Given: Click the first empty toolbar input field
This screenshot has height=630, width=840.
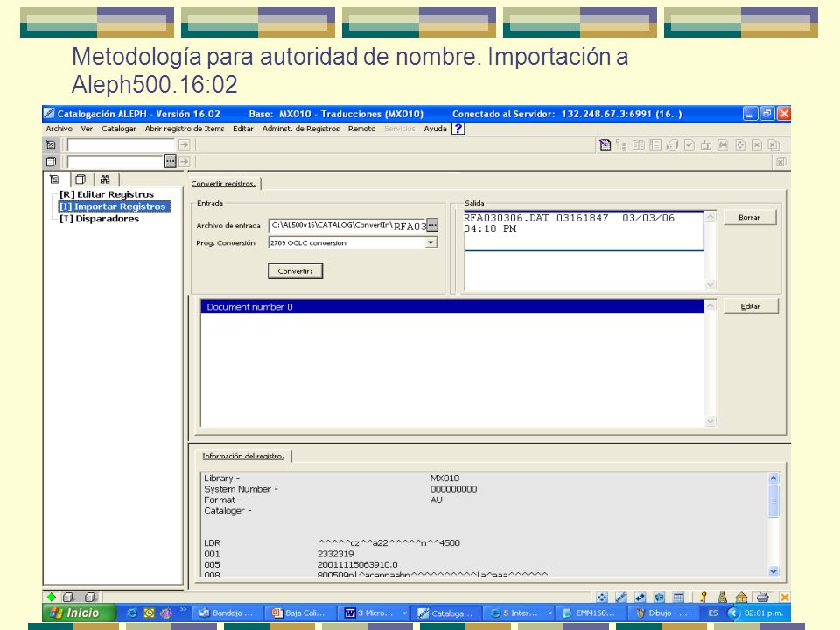Looking at the screenshot, I should (121, 144).
